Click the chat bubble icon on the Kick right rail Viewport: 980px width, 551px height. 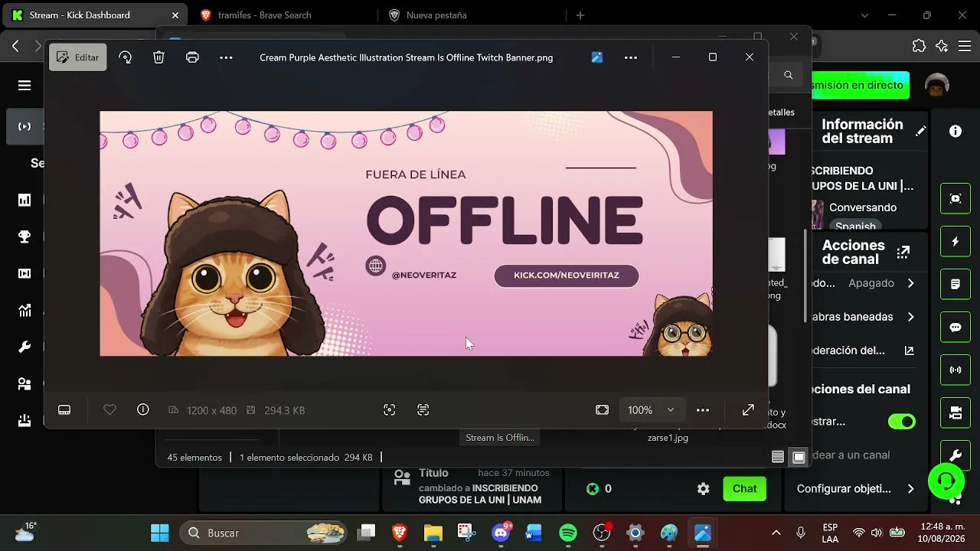(x=955, y=328)
